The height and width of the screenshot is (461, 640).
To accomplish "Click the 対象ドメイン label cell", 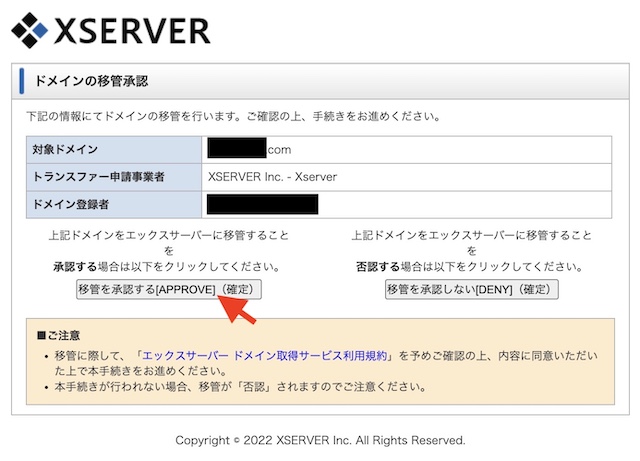I will 114,149.
